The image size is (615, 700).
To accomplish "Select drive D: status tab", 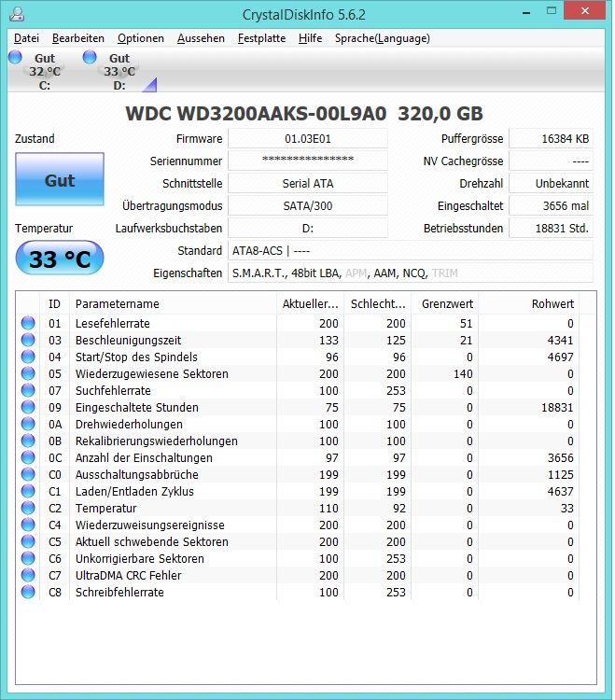I will 113,71.
